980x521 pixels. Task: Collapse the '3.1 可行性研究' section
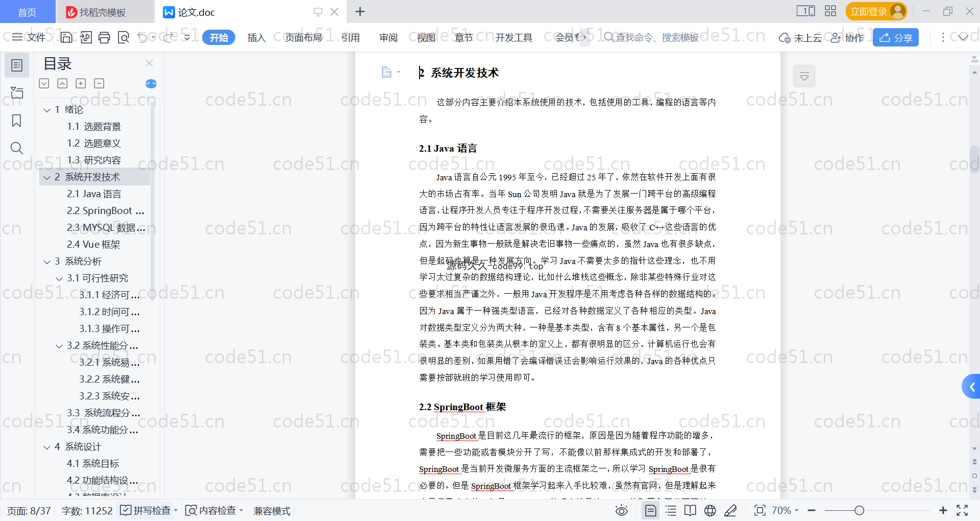(59, 278)
